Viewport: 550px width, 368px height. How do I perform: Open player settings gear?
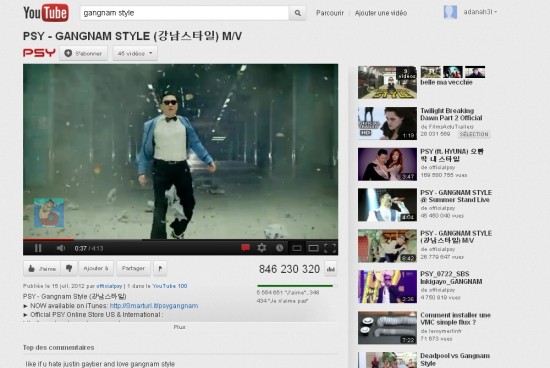click(x=262, y=248)
